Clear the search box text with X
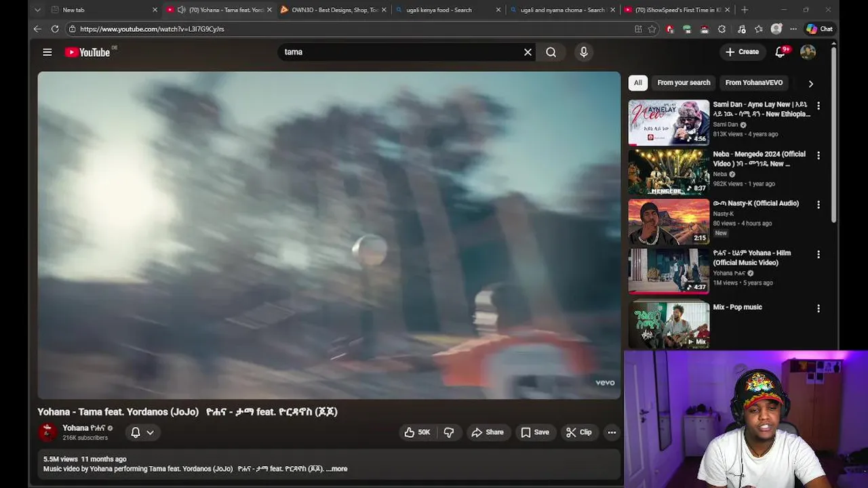This screenshot has width=868, height=488. tap(528, 52)
